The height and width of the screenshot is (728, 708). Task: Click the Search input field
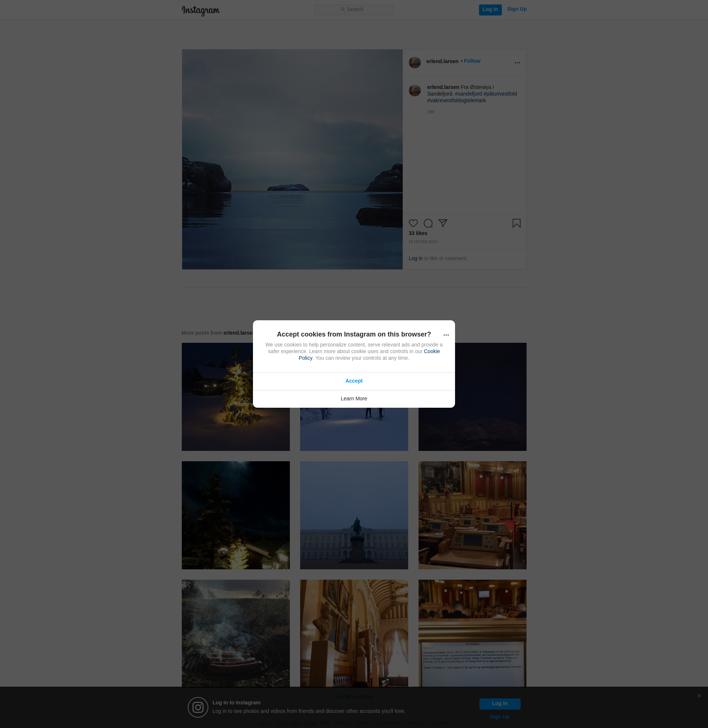click(354, 10)
